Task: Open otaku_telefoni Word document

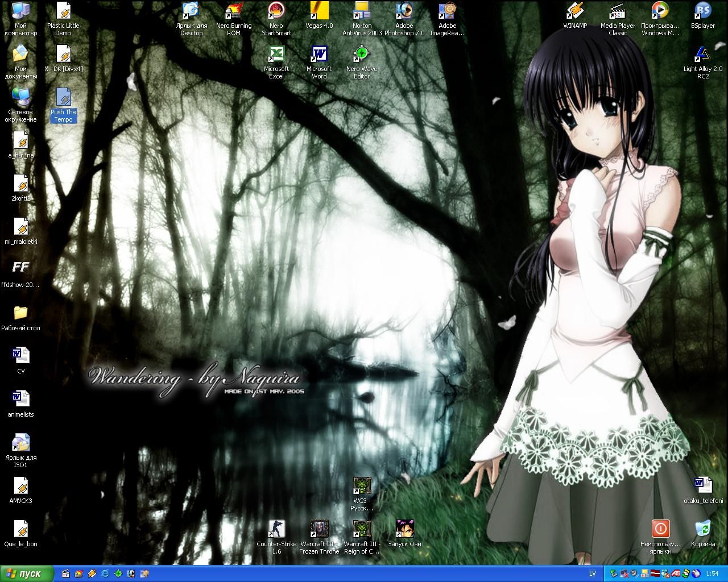Action: click(703, 491)
